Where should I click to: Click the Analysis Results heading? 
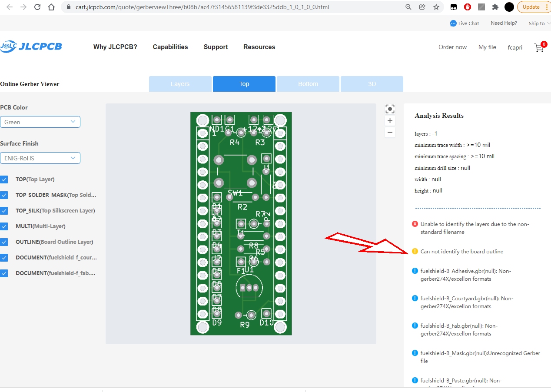tap(439, 116)
